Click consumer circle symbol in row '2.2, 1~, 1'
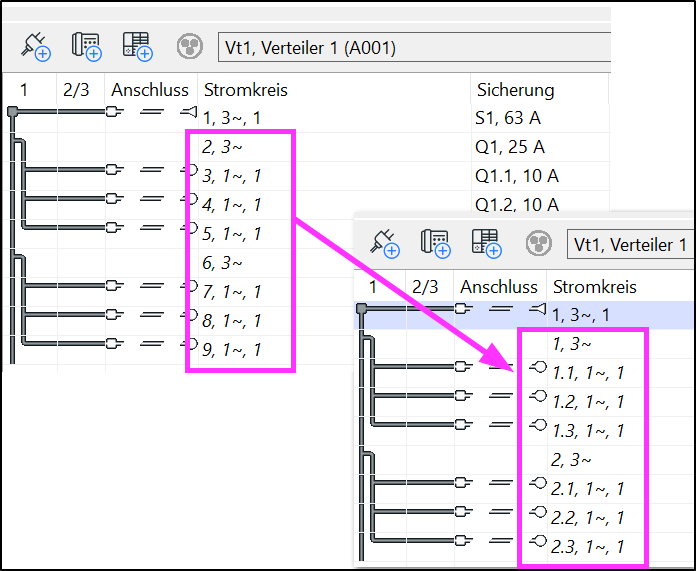 pyautogui.click(x=538, y=512)
